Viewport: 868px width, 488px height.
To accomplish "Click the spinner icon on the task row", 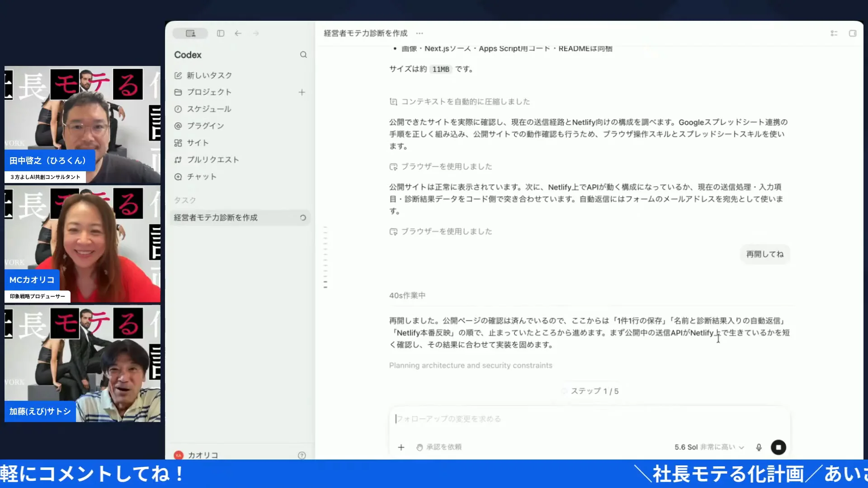I will coord(303,218).
